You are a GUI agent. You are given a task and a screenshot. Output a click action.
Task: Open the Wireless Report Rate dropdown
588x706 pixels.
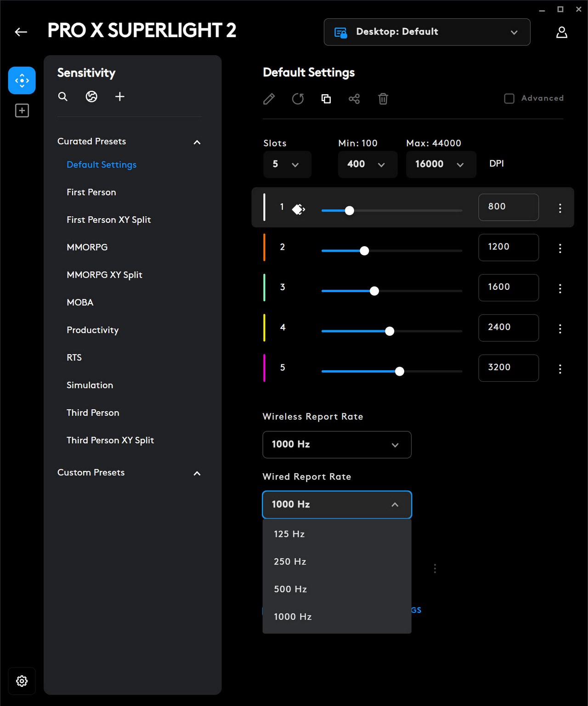pyautogui.click(x=337, y=445)
